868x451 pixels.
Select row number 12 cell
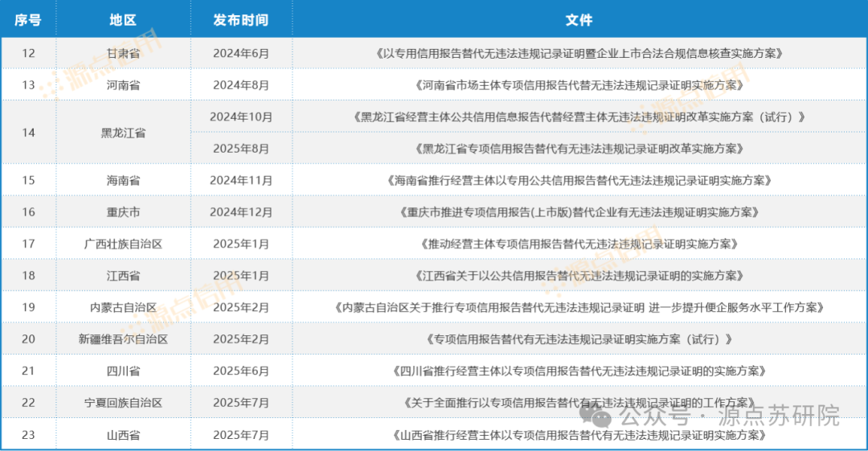(x=28, y=53)
